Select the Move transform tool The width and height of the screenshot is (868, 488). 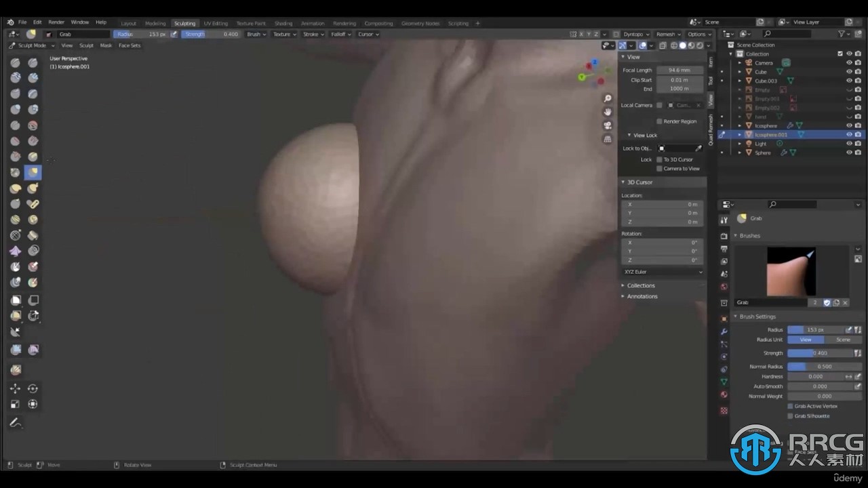[15, 388]
